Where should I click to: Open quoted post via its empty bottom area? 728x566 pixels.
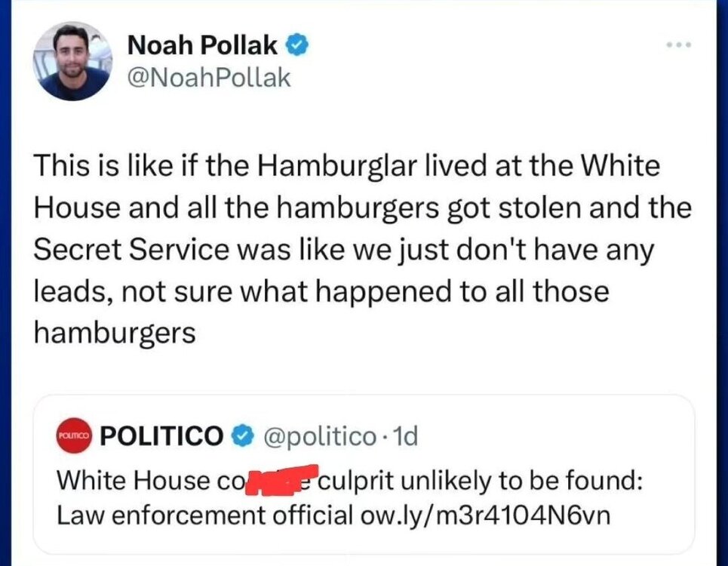pyautogui.click(x=362, y=542)
